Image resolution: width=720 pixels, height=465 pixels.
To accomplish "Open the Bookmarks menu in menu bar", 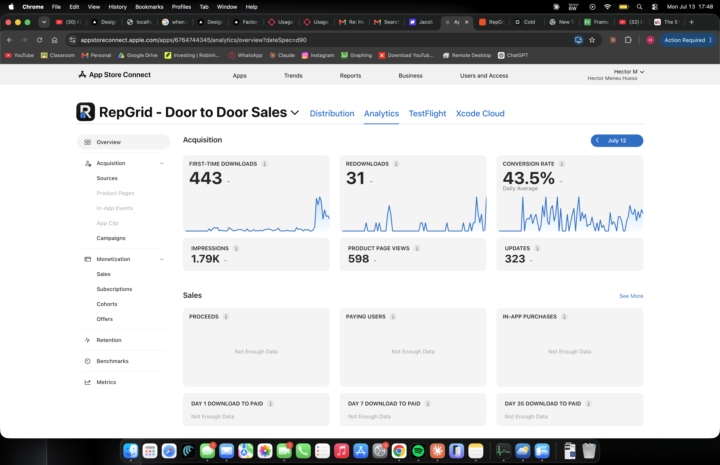I will (149, 7).
